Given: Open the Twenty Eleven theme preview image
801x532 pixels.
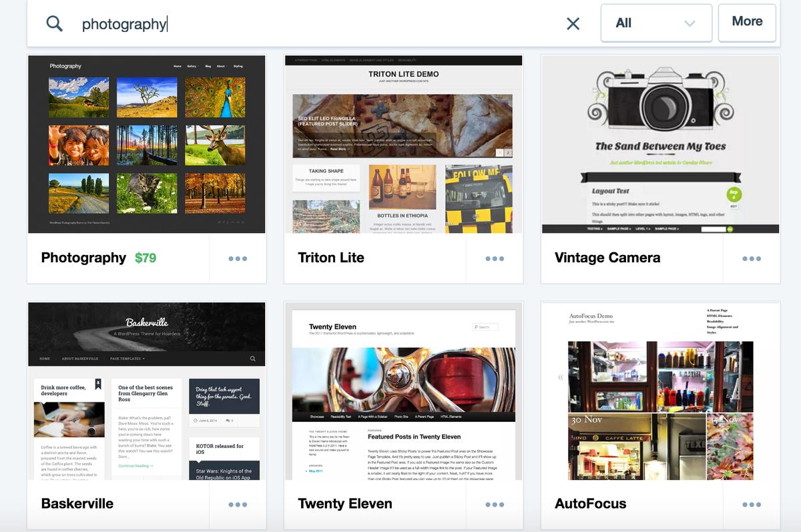Looking at the screenshot, I should (403, 391).
